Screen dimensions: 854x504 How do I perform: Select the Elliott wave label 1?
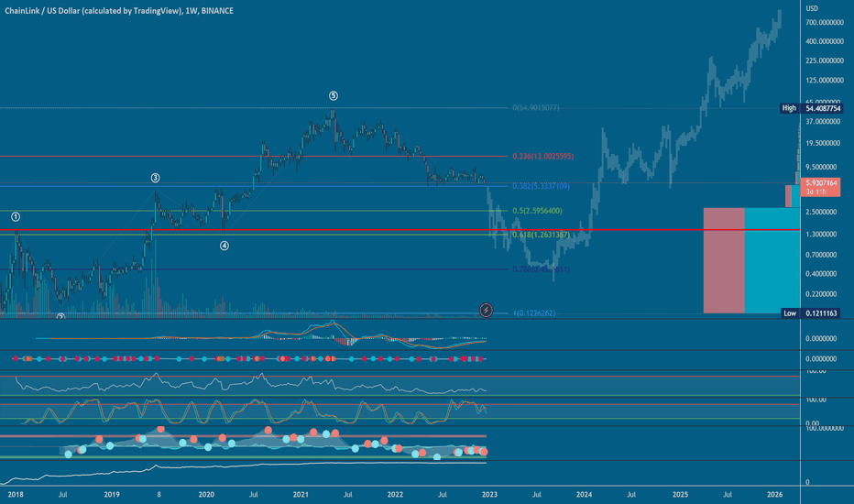pyautogui.click(x=16, y=217)
